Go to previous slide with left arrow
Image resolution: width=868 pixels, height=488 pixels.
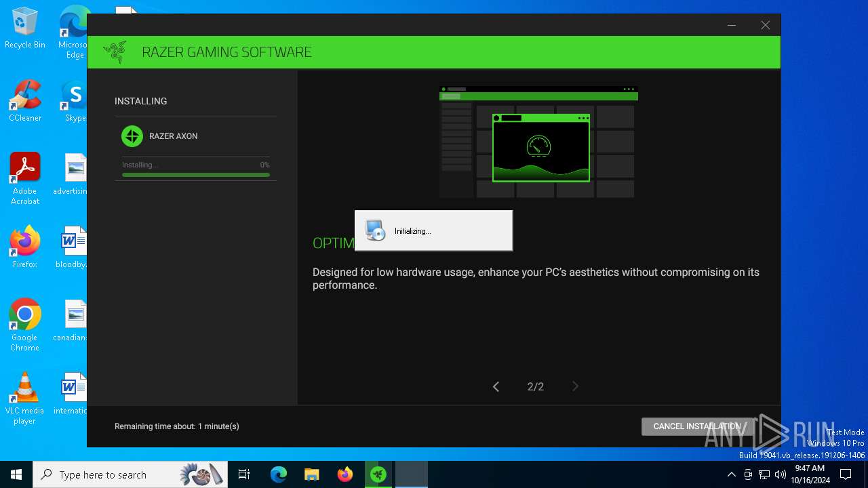click(x=496, y=386)
